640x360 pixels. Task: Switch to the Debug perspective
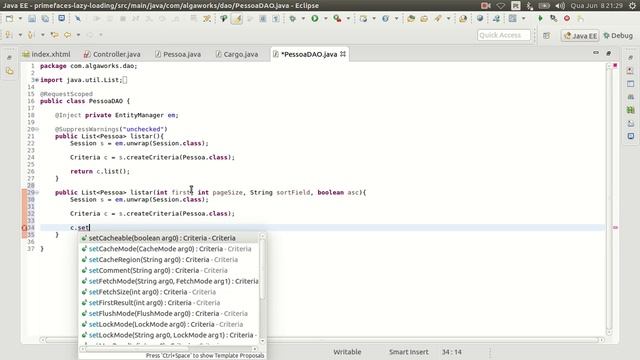pos(618,36)
